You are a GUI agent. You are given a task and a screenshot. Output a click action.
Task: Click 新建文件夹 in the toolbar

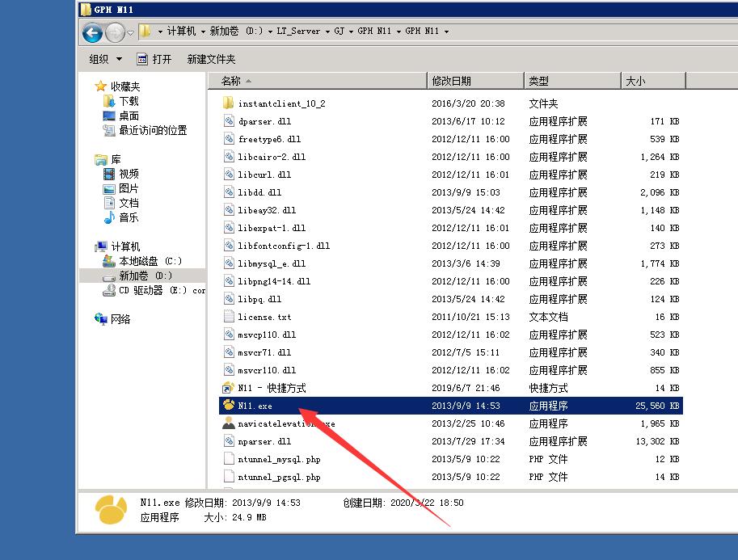(x=211, y=59)
